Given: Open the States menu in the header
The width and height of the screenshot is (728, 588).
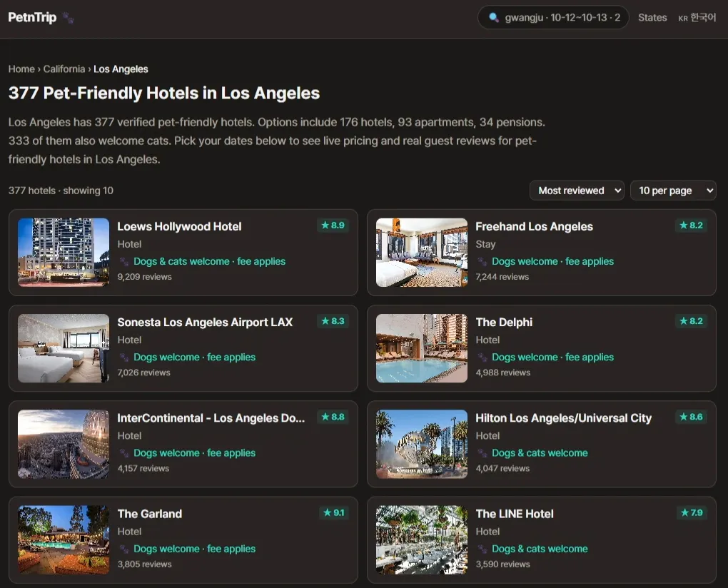Looking at the screenshot, I should coord(652,18).
